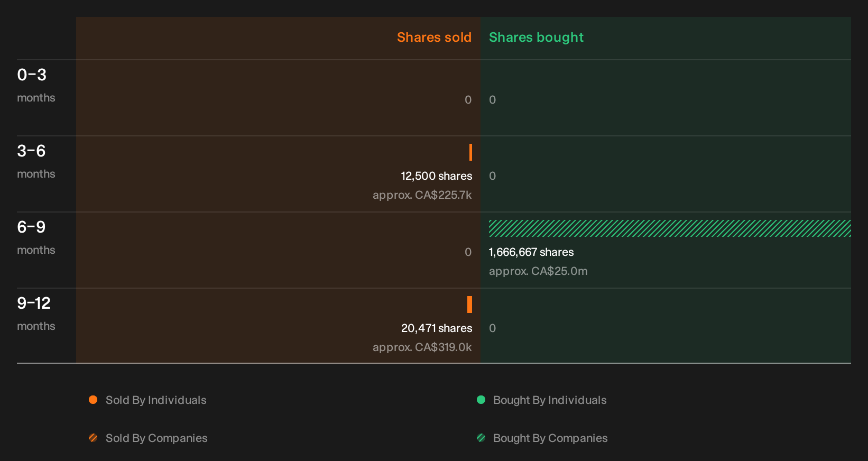Screen dimensions: 868x461
Task: Toggle the Bought By Individuals legend label
Action: click(550, 400)
